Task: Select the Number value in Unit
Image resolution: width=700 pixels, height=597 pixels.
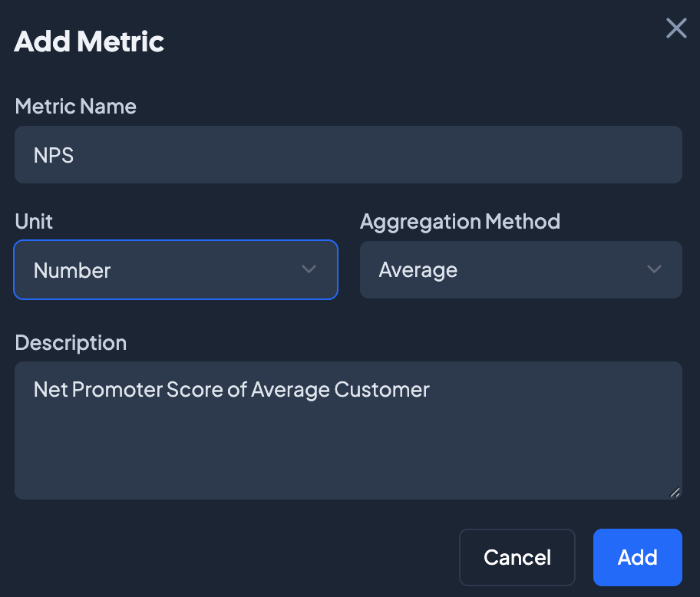Action: [x=72, y=270]
